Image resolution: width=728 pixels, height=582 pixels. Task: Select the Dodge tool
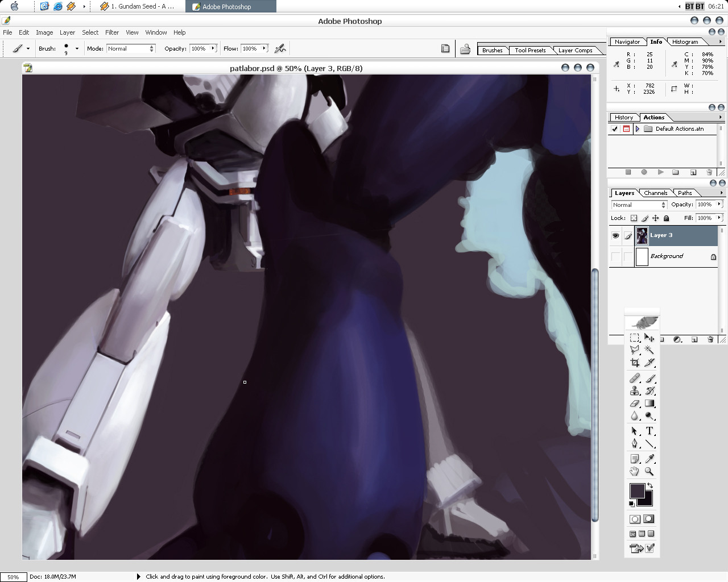coord(650,416)
